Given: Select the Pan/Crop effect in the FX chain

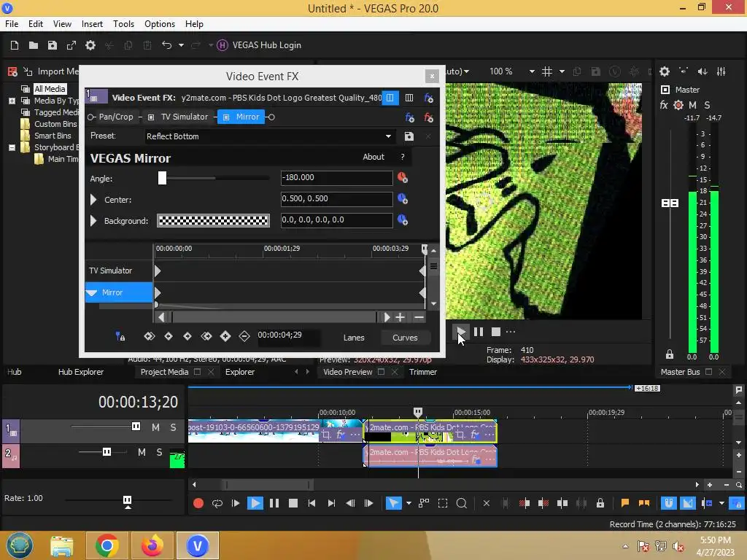Looking at the screenshot, I should (x=116, y=117).
